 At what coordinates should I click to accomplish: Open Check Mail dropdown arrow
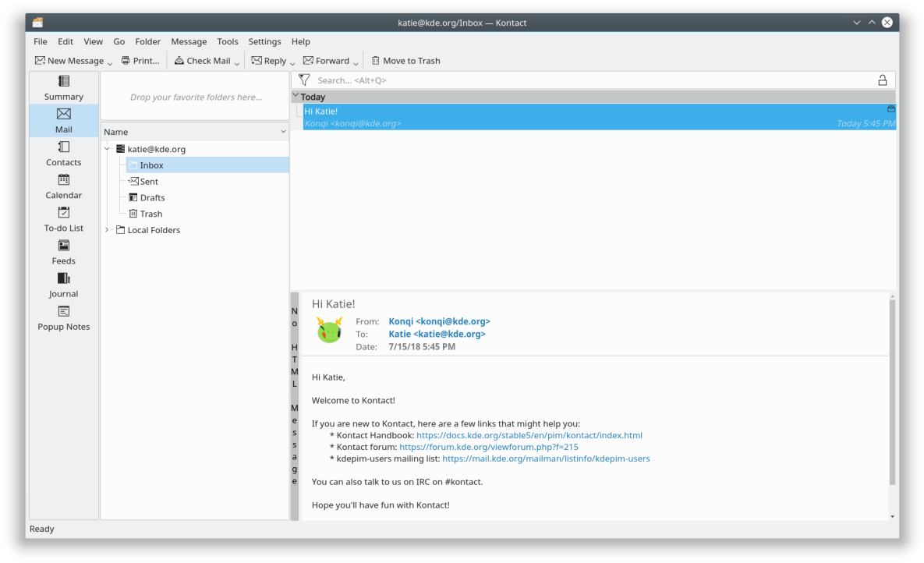pos(237,63)
